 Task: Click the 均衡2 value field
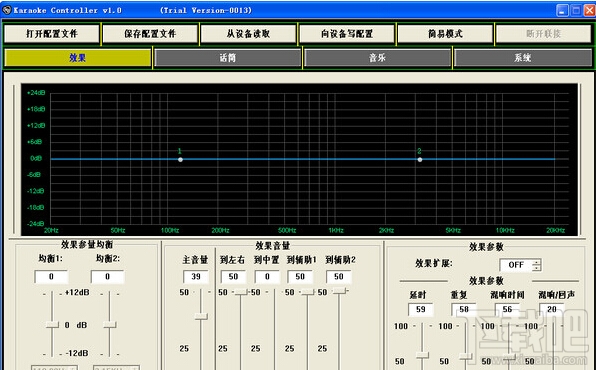coord(107,276)
